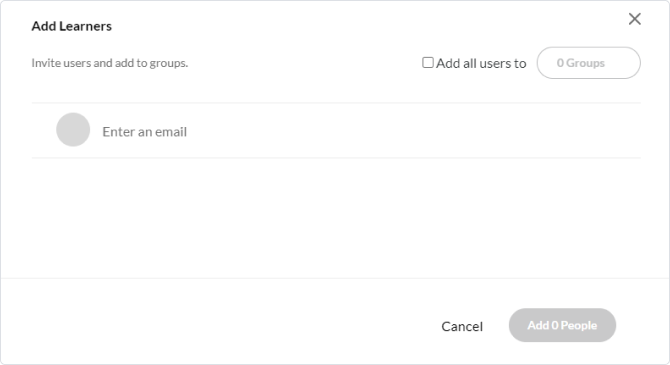The width and height of the screenshot is (670, 365).
Task: Click the 'Add all users to' label text
Action: (481, 63)
